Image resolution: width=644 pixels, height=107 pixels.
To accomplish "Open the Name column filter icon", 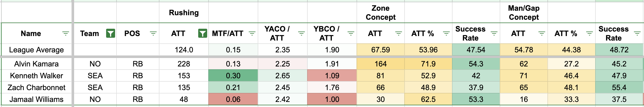I will pos(65,34).
